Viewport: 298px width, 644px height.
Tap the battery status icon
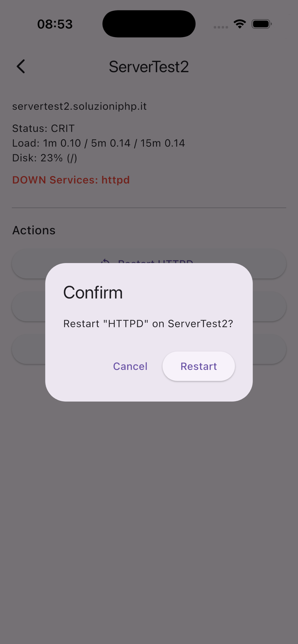pos(262,24)
